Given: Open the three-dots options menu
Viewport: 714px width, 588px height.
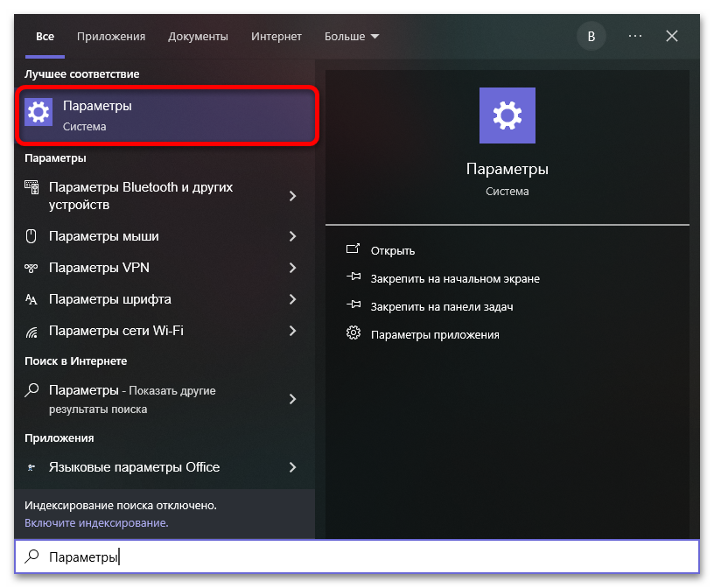Looking at the screenshot, I should coord(635,36).
